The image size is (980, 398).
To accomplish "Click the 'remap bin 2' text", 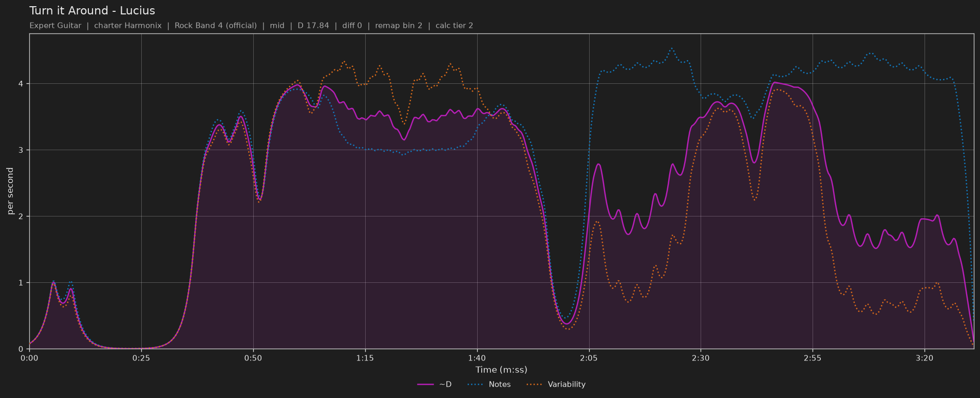I will point(399,26).
